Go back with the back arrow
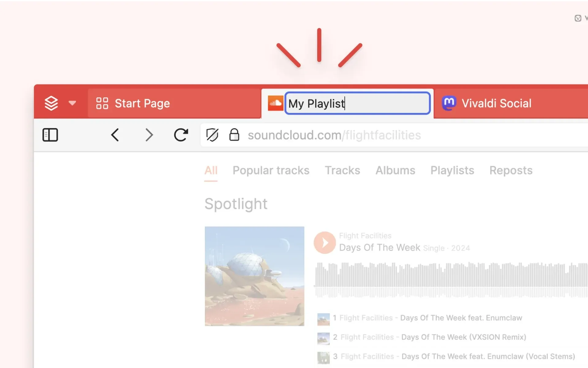This screenshot has width=588, height=368. pyautogui.click(x=115, y=135)
